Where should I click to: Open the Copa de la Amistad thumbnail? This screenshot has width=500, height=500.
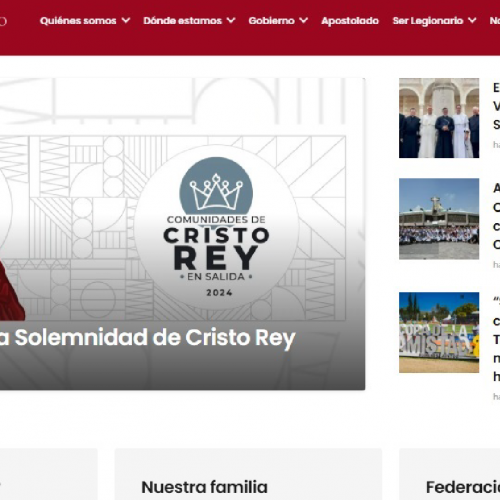pyautogui.click(x=439, y=332)
